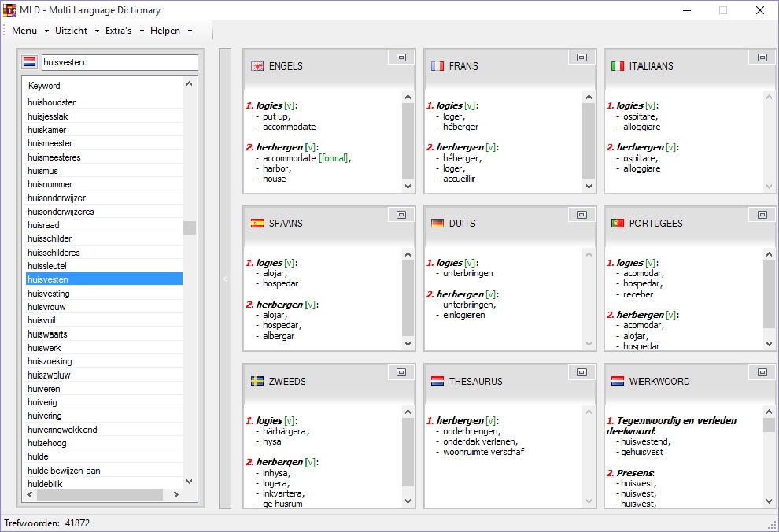Click the Spanish flag in SPAANS panel
779x532 pixels.
(257, 223)
